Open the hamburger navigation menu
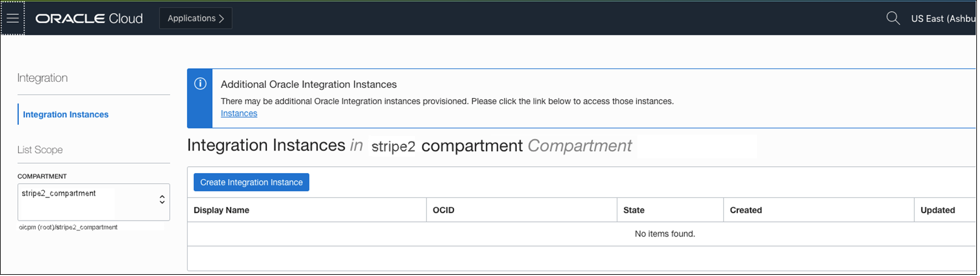Viewport: 980px width, 276px height. [x=13, y=18]
